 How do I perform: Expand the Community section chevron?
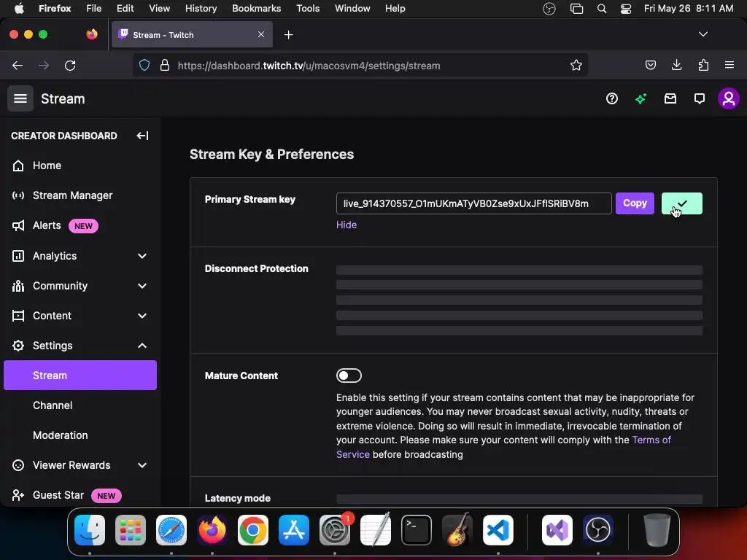(142, 286)
